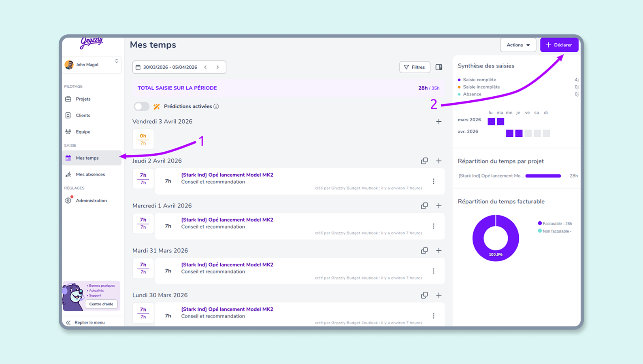Toggle the Prédictions activées switch
Viewport: 643px width, 364px height.
(x=141, y=106)
